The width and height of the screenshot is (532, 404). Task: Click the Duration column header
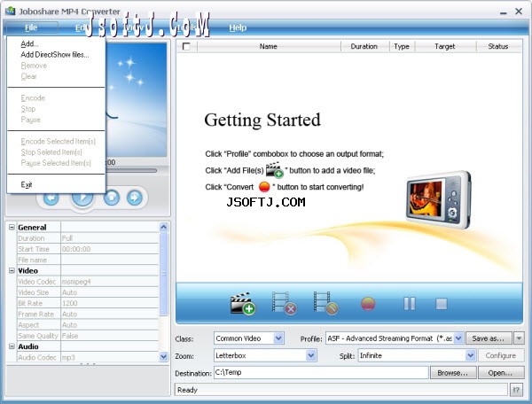click(364, 46)
